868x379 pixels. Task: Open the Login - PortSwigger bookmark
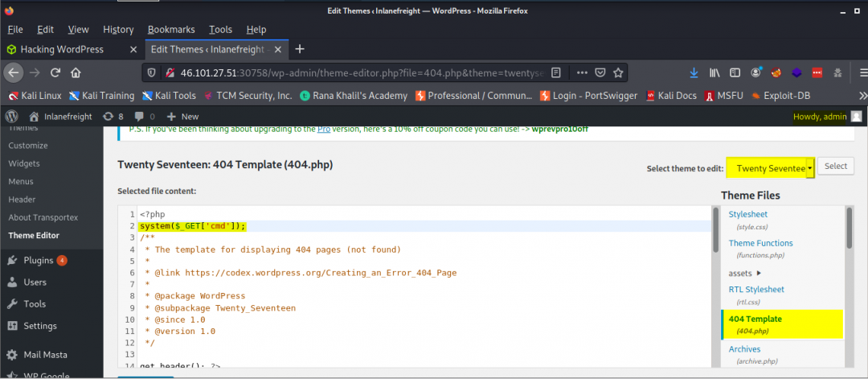coord(589,96)
